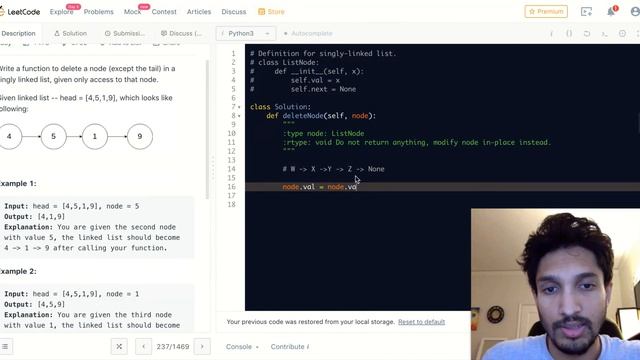Click the panel divider drag handle

coord(212,167)
